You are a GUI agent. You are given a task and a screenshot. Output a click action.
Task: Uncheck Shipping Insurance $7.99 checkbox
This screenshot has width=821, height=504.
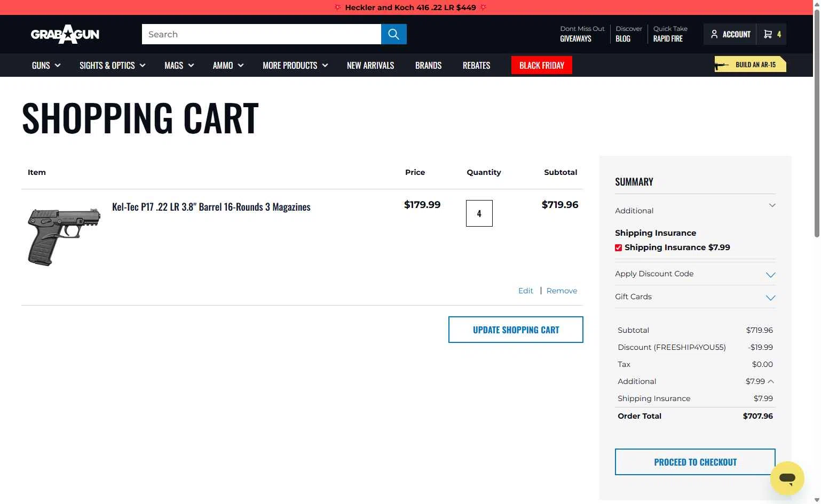(x=618, y=247)
